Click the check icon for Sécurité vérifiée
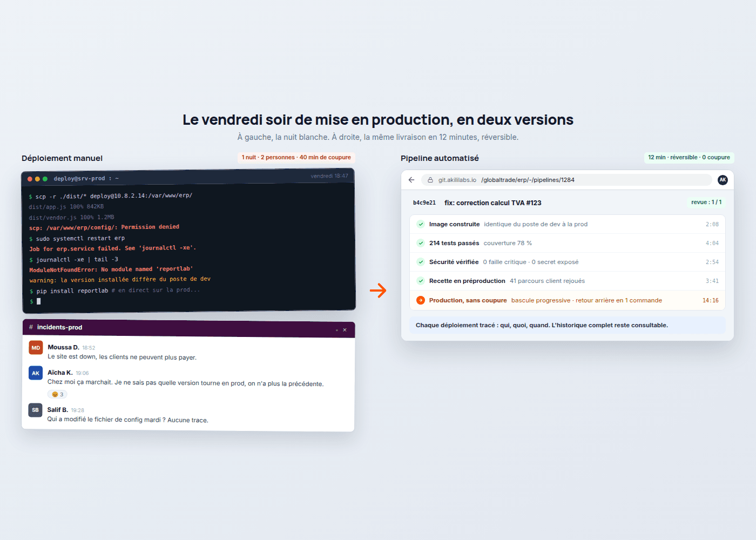756x540 pixels. click(x=421, y=262)
